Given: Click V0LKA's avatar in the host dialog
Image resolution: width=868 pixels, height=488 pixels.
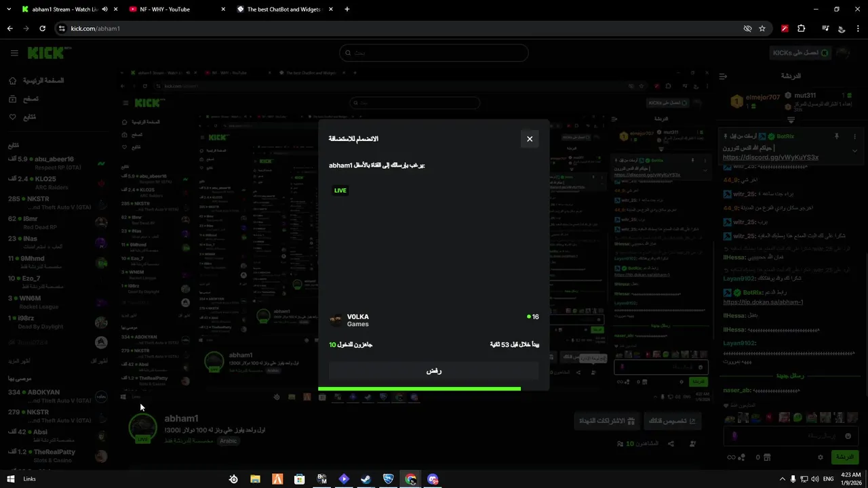Looking at the screenshot, I should 336,320.
